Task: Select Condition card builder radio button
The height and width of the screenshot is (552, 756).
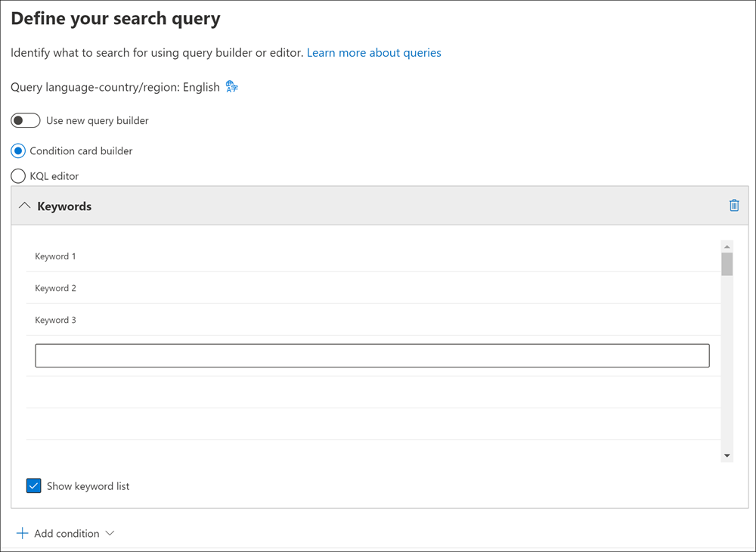Action: click(18, 151)
